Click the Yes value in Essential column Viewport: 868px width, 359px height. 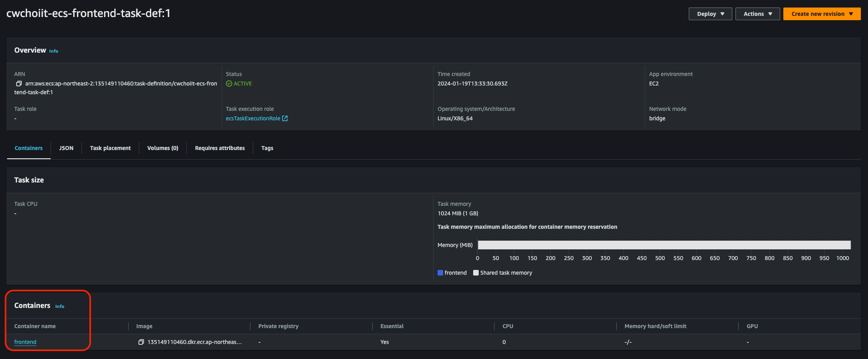pyautogui.click(x=385, y=342)
